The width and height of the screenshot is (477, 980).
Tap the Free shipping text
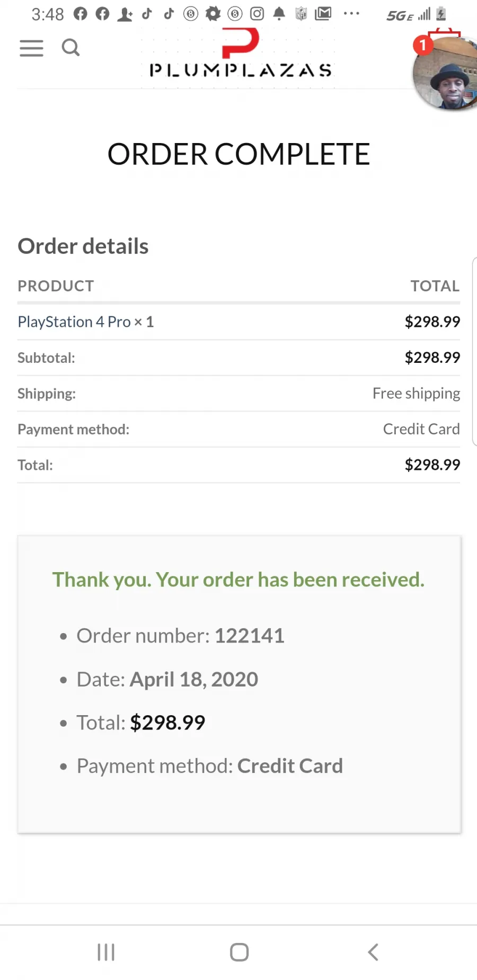(x=416, y=394)
